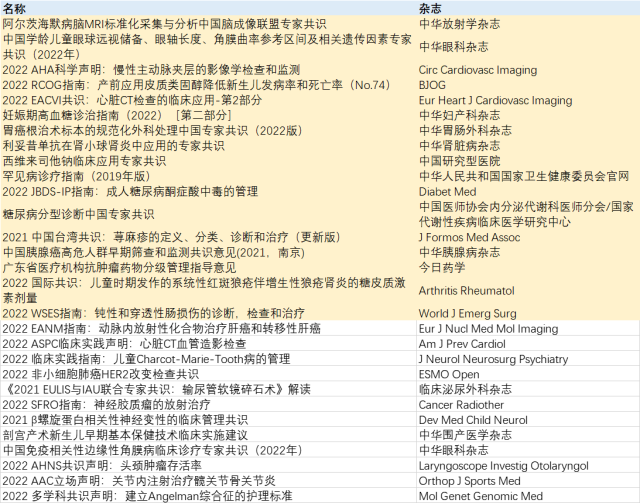Screen dimensions: 640x503
Task: Click the Eur Heart J Cardiovasc Imaging cell
Action: (x=528, y=100)
